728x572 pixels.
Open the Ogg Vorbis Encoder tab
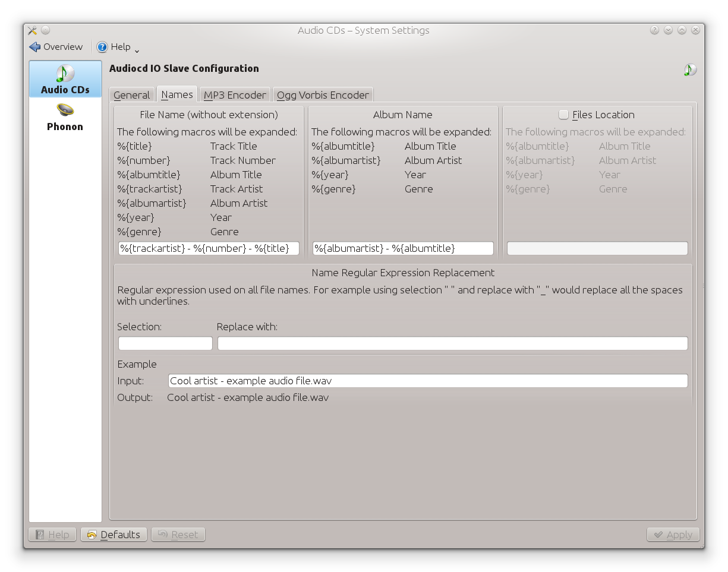(x=323, y=95)
